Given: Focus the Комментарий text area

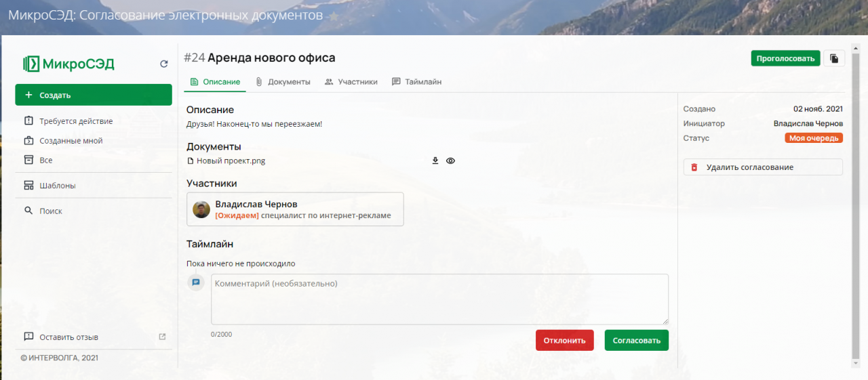Looking at the screenshot, I should tap(439, 299).
